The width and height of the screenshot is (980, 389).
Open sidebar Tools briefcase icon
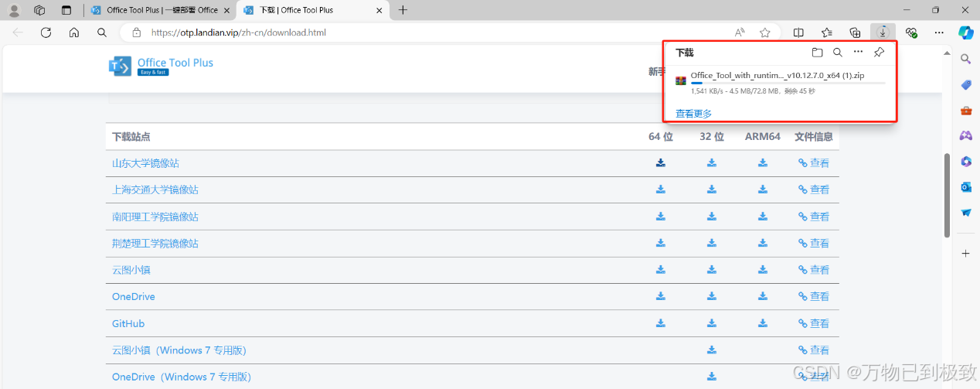pos(966,110)
